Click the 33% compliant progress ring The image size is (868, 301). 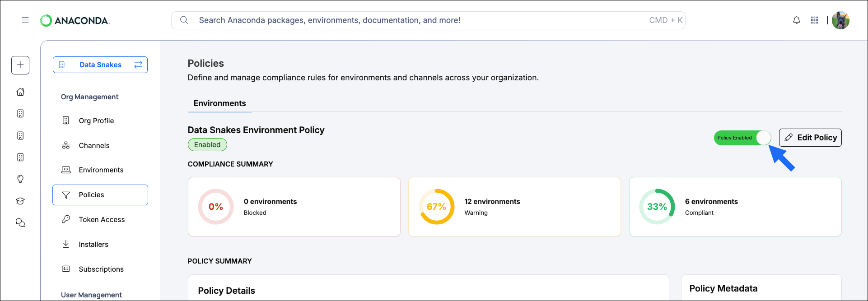point(657,207)
